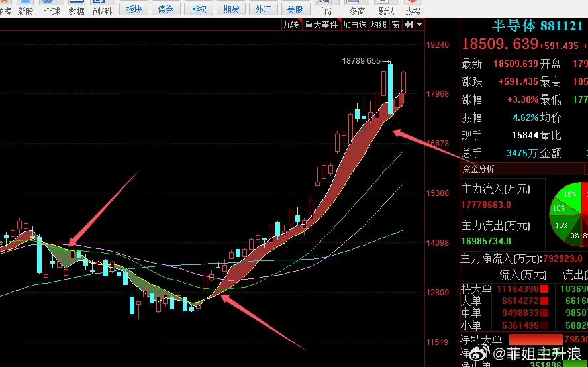Click the 期货 futures button
This screenshot has width=588, height=367.
pos(231,9)
